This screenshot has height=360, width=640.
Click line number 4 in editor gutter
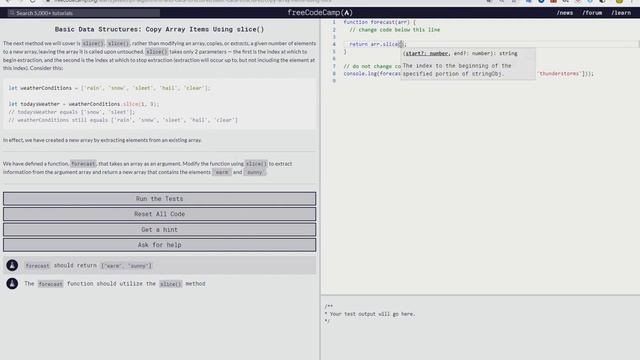[x=334, y=44]
